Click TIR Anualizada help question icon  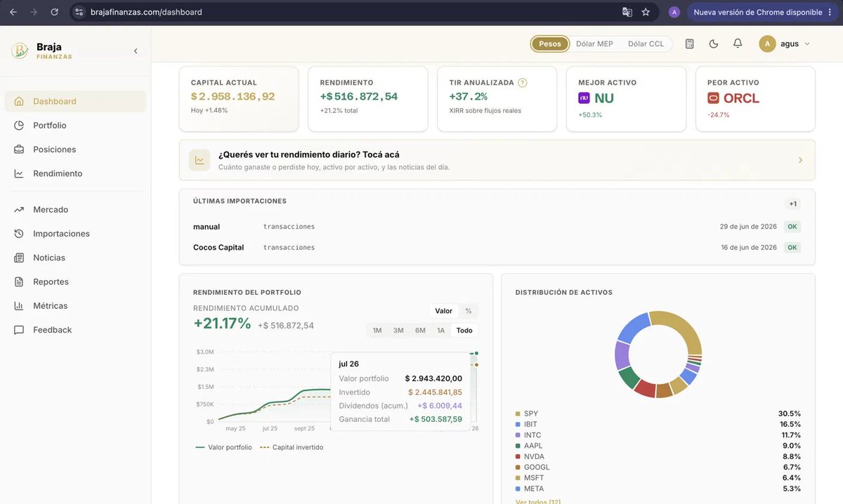[522, 83]
